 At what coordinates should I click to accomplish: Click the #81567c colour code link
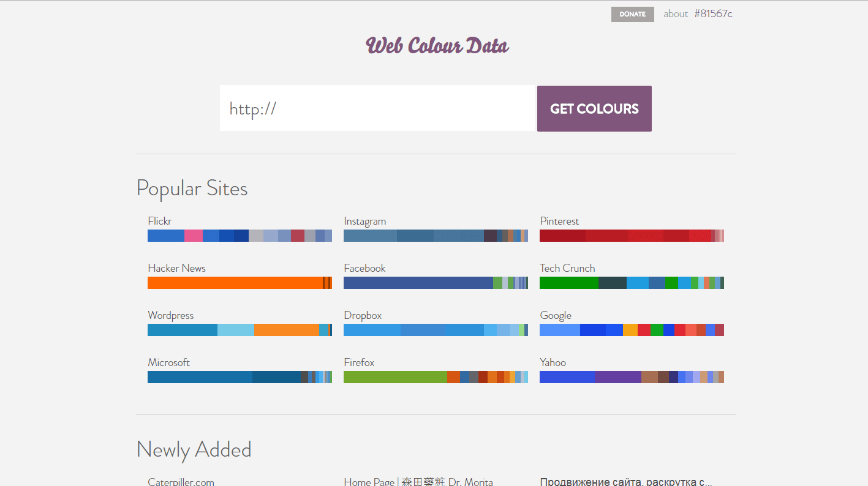[713, 13]
